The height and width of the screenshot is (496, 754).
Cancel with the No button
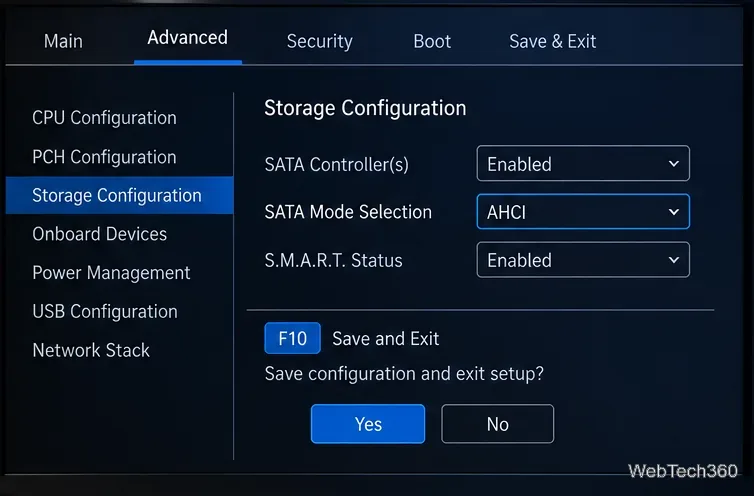[497, 424]
